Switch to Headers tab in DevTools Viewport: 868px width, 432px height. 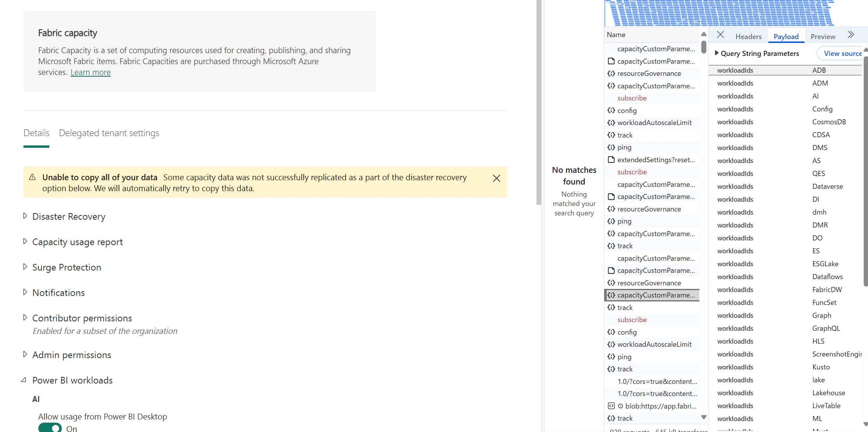[748, 36]
